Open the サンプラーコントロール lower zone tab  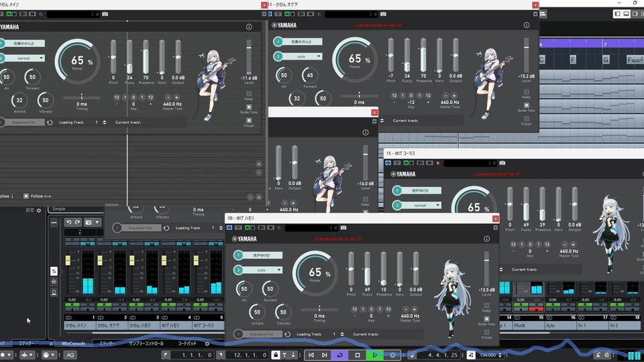(x=146, y=343)
